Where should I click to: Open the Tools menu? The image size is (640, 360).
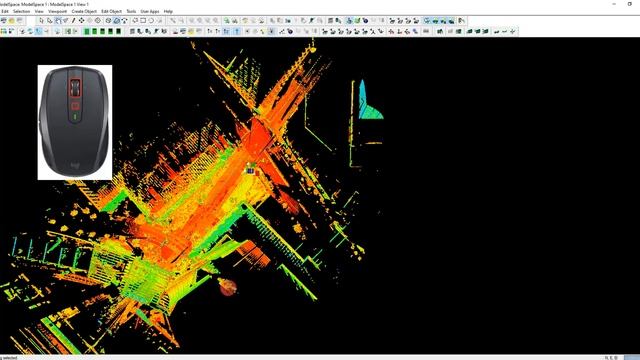point(131,11)
